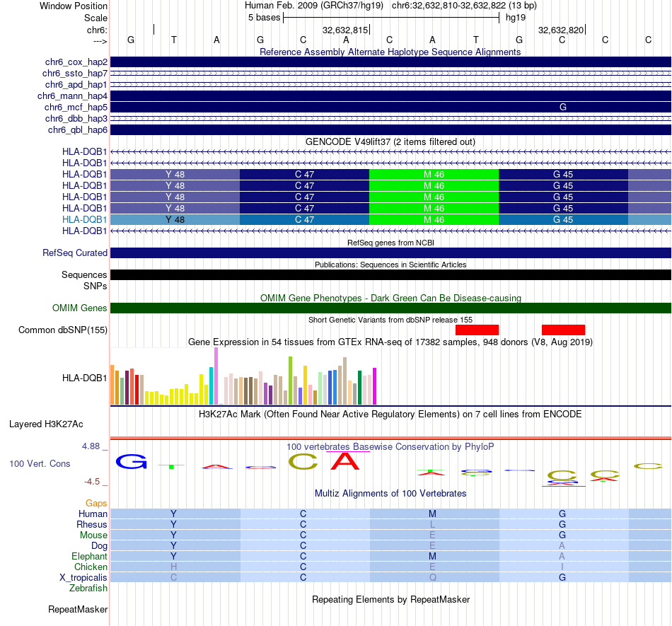The image size is (672, 626).
Task: Select the Human alignment row label
Action: tap(93, 514)
